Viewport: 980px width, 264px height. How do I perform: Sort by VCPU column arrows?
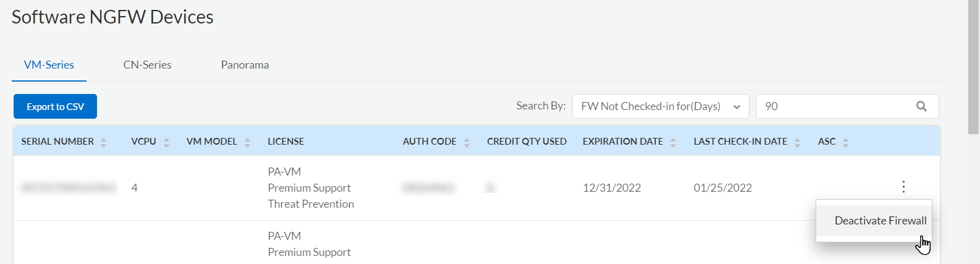pyautogui.click(x=166, y=142)
